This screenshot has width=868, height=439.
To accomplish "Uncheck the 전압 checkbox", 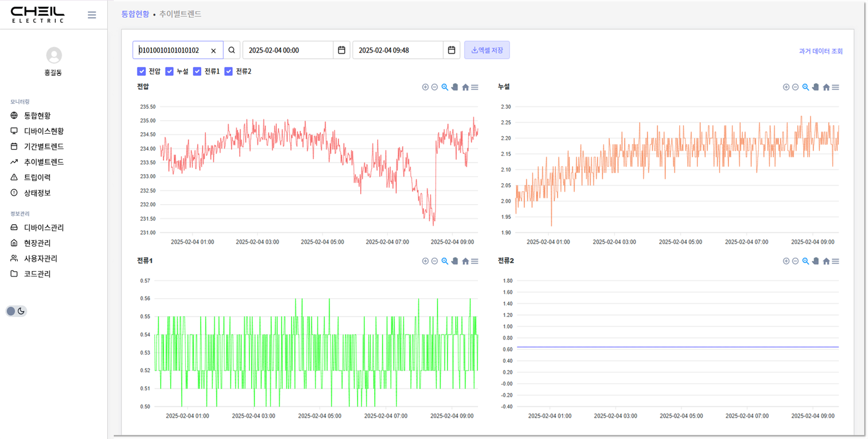I will [x=141, y=72].
